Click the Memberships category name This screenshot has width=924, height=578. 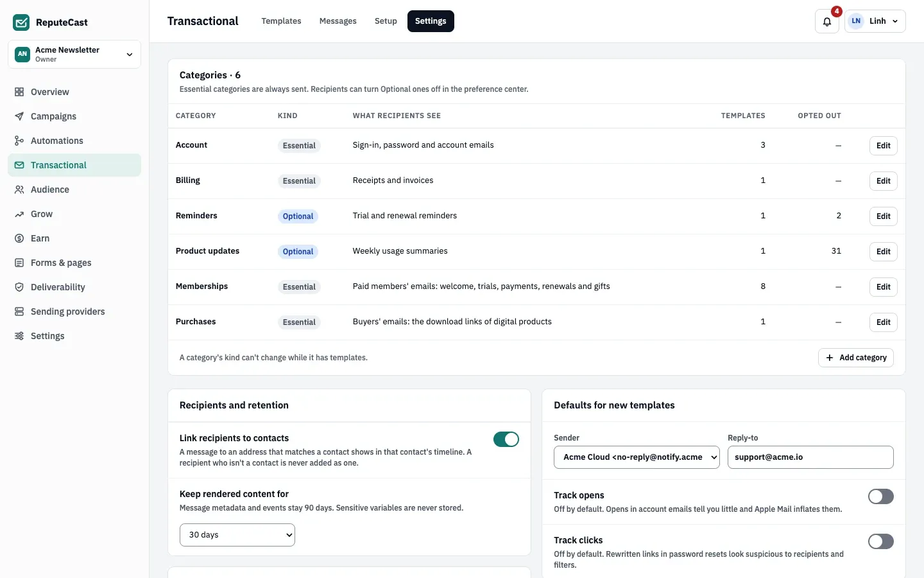pos(202,286)
